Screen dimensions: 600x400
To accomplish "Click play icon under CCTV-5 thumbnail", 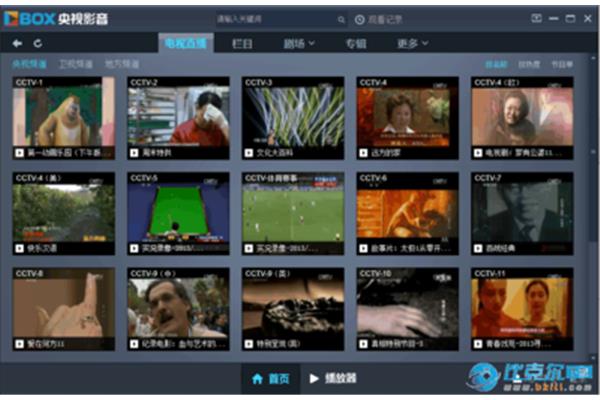I will 134,248.
